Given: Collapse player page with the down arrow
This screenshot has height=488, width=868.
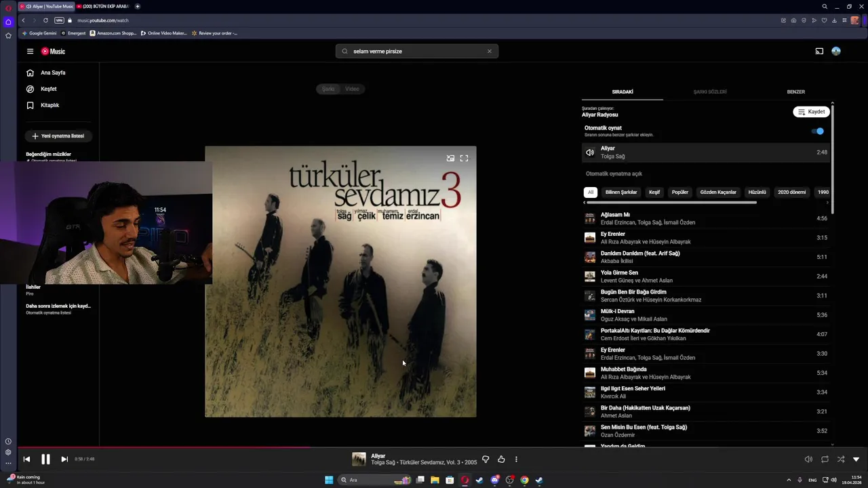Looking at the screenshot, I should pos(856,460).
